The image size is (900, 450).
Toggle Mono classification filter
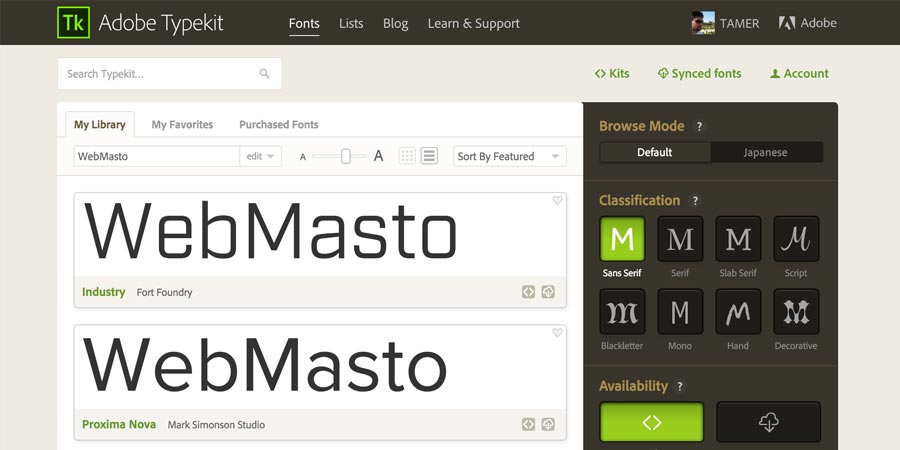(680, 312)
